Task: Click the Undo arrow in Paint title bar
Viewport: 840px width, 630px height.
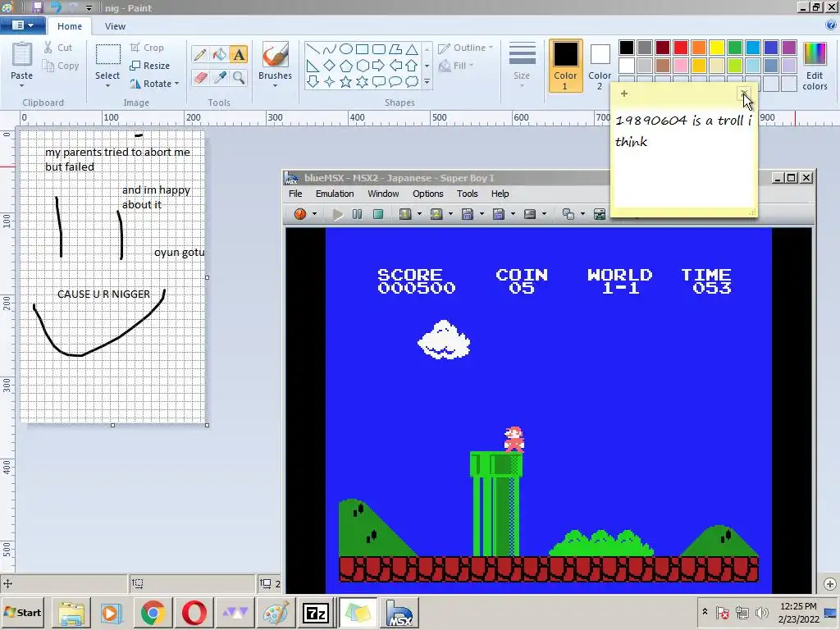Action: coord(56,7)
